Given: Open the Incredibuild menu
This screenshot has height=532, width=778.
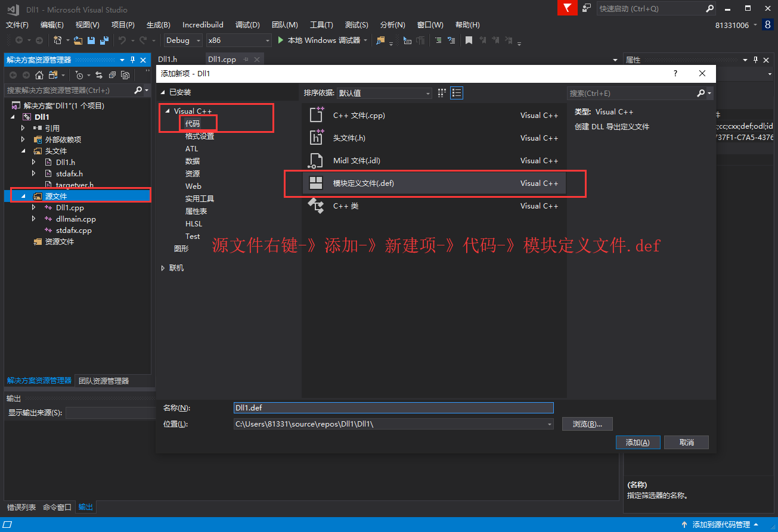Looking at the screenshot, I should tap(203, 25).
